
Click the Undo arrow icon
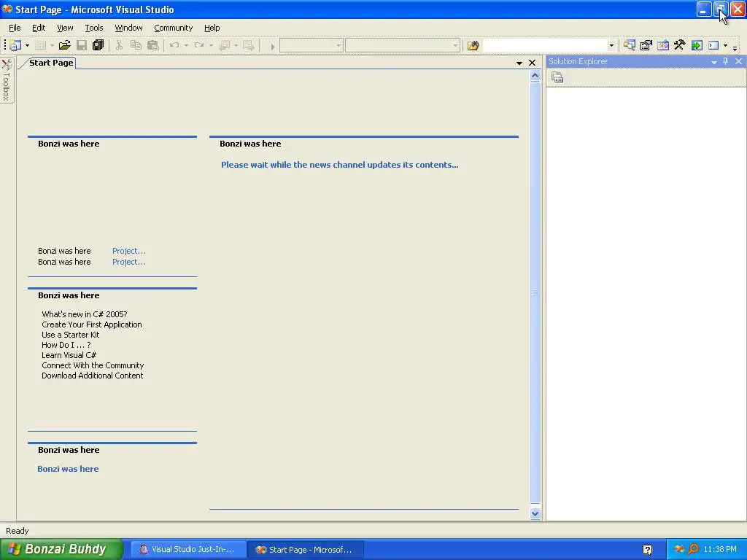(174, 45)
